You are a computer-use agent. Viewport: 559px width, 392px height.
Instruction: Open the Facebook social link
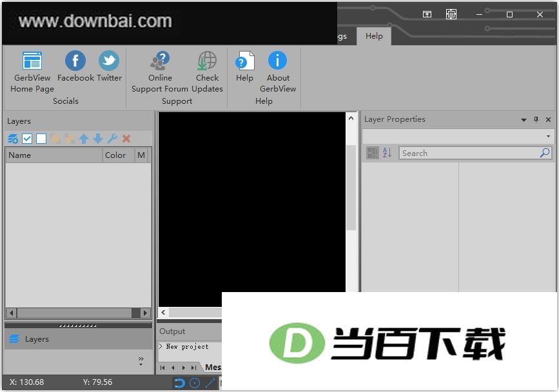(x=75, y=67)
